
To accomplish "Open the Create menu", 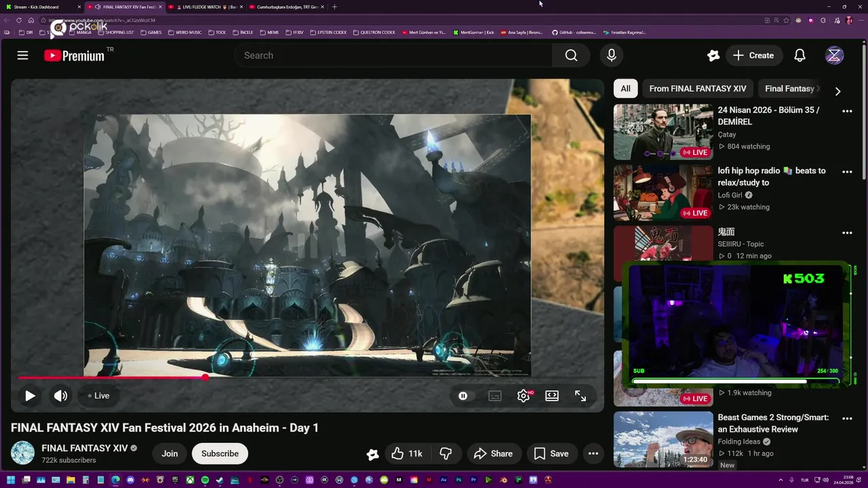I will tap(753, 56).
